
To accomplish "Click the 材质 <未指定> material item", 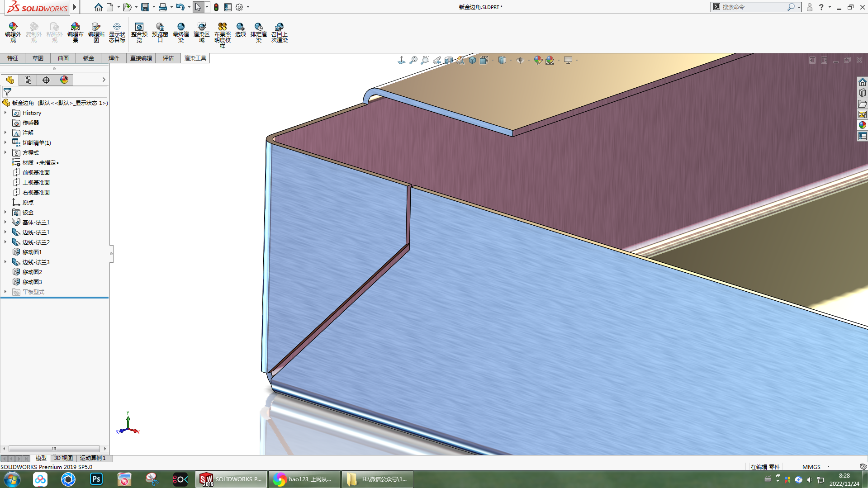I will point(41,162).
